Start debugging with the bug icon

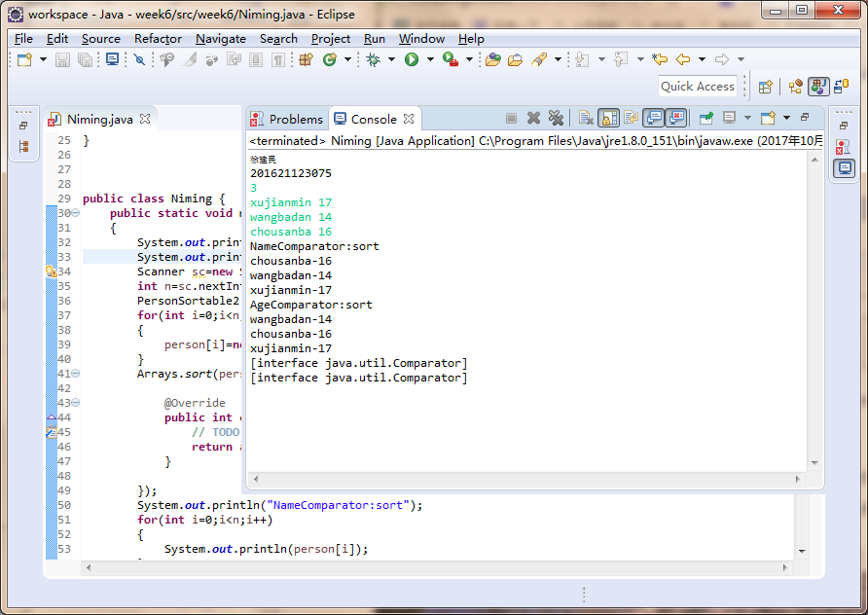(374, 59)
